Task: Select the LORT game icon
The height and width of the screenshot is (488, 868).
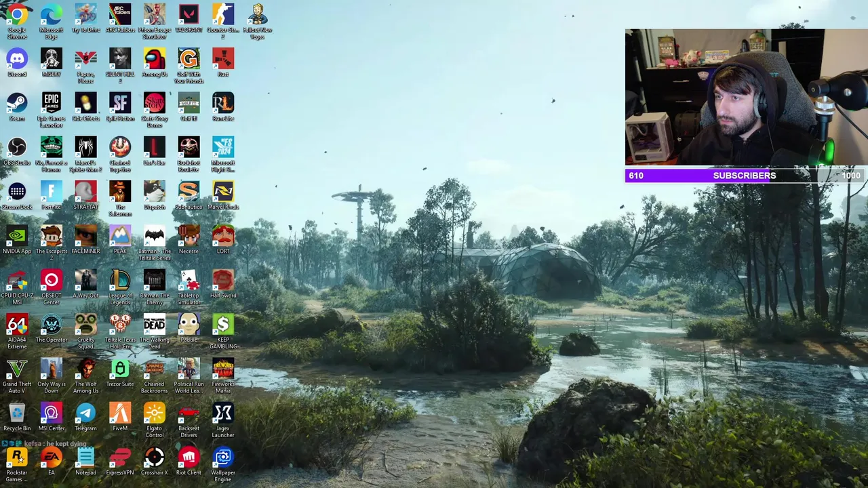Action: 223,239
